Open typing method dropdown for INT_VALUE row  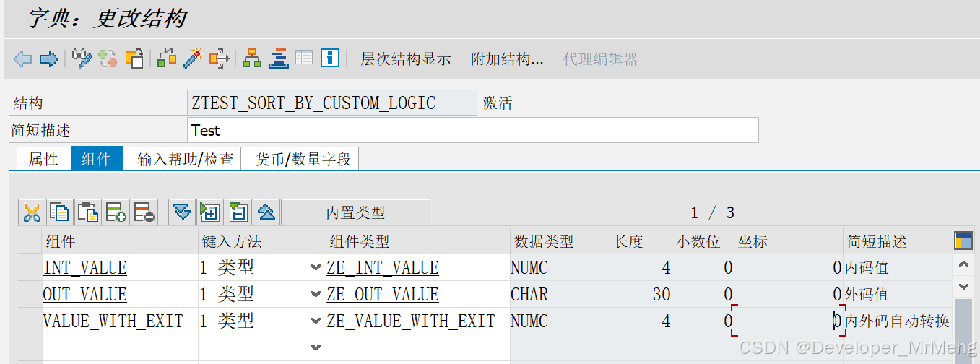[x=316, y=268]
